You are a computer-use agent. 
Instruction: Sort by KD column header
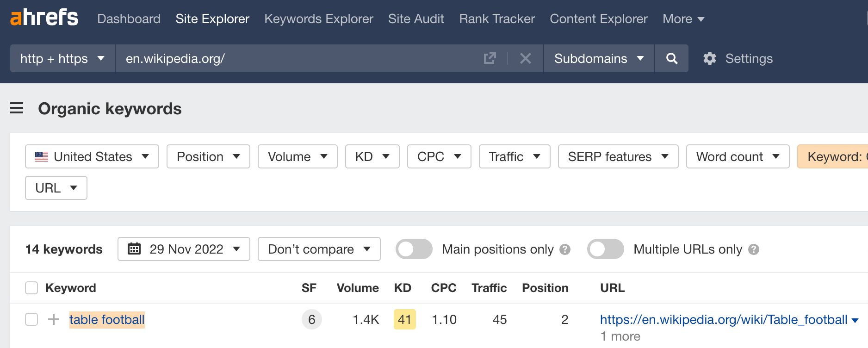click(x=403, y=288)
